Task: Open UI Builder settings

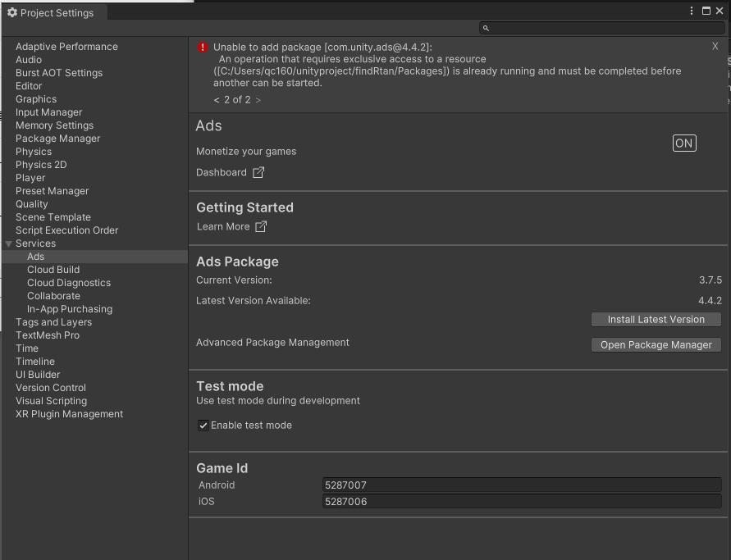Action: [37, 375]
